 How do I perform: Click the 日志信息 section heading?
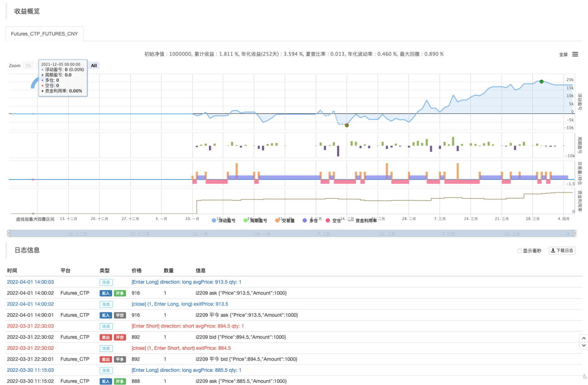pyautogui.click(x=27, y=250)
